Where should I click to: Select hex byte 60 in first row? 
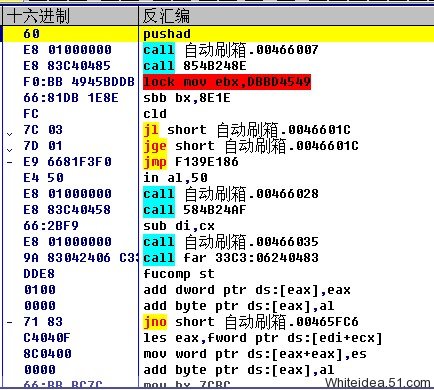pos(32,34)
